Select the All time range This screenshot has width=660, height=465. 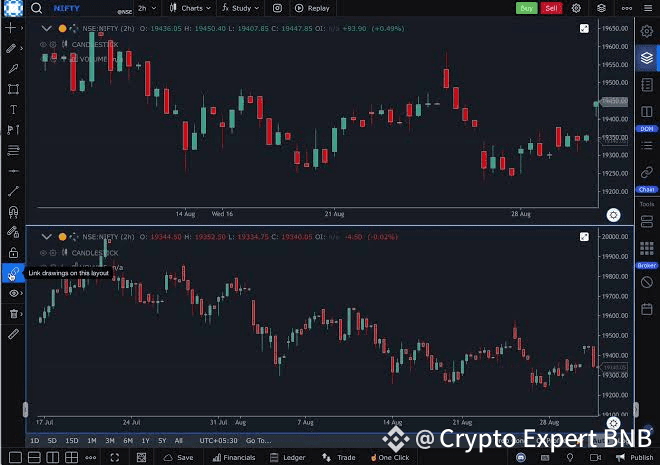point(178,441)
